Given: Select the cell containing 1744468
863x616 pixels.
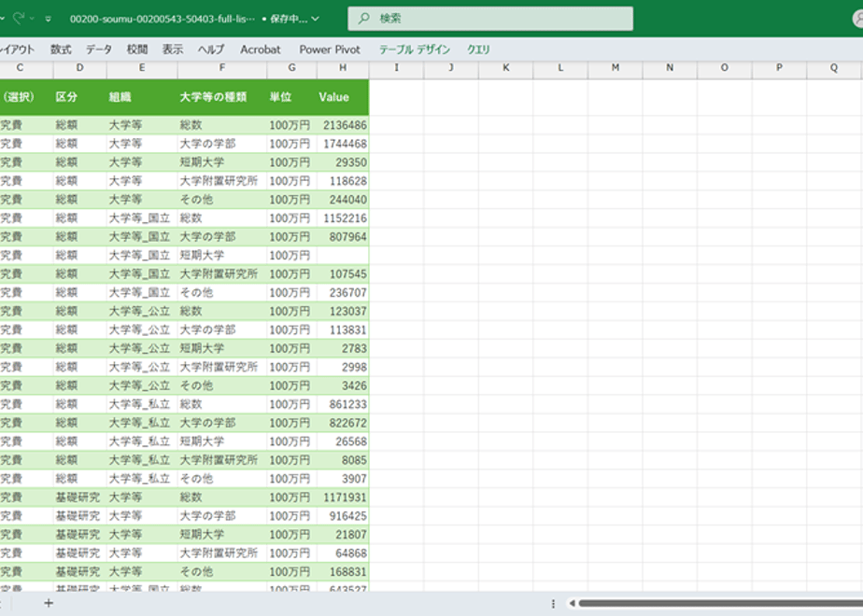Looking at the screenshot, I should [x=343, y=144].
